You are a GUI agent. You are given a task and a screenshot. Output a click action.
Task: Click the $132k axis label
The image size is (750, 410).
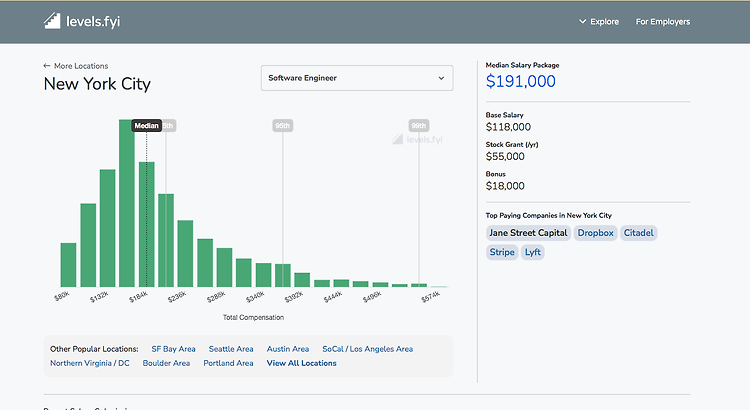click(99, 297)
